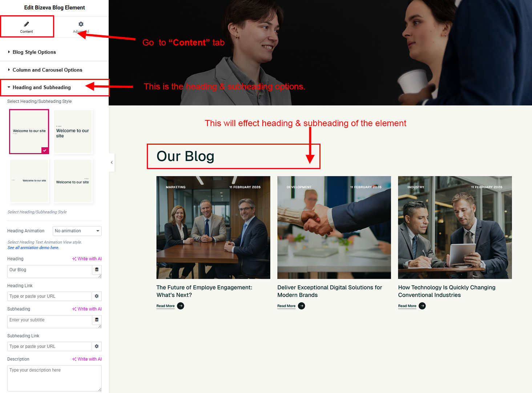Open Heading Link options gear icon
532x393 pixels.
pos(97,296)
